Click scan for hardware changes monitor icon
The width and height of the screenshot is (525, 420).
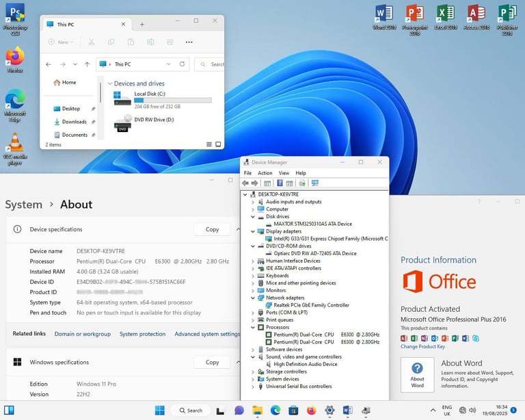315,183
